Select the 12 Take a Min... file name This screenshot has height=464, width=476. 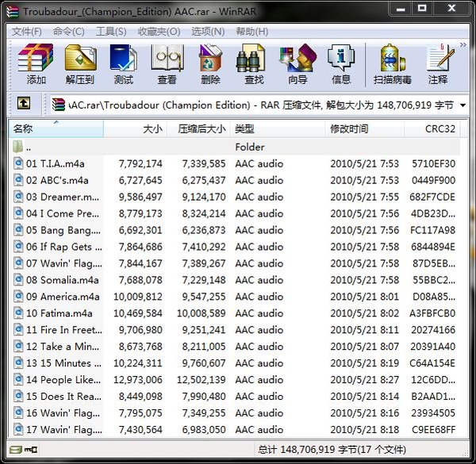tap(63, 347)
